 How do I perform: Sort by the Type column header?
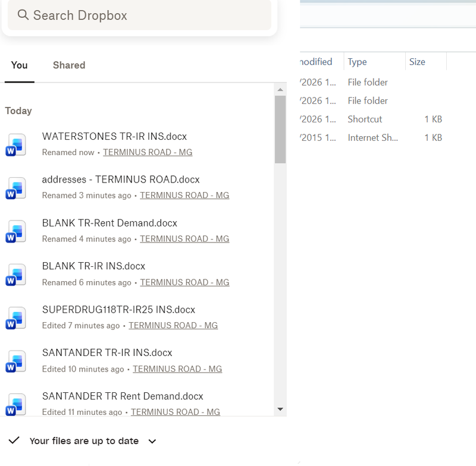[x=358, y=62]
